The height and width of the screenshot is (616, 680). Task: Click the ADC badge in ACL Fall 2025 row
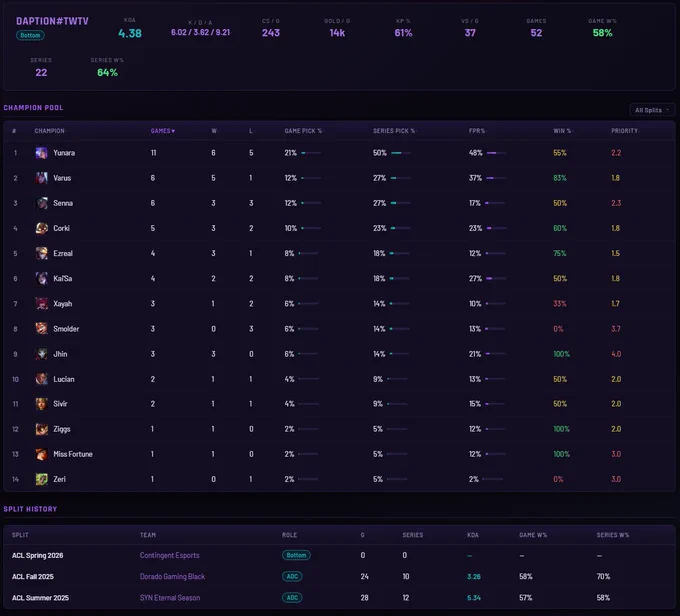click(292, 577)
